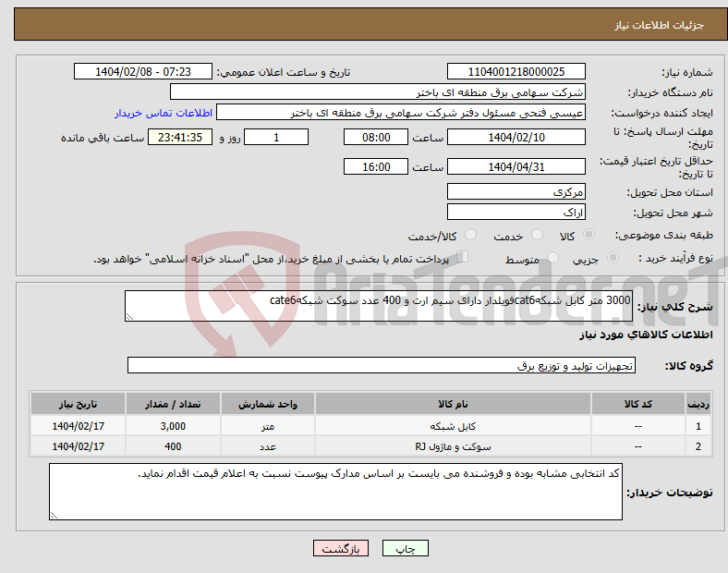Select the خدمت radio button
This screenshot has width=728, height=573.
click(x=537, y=235)
